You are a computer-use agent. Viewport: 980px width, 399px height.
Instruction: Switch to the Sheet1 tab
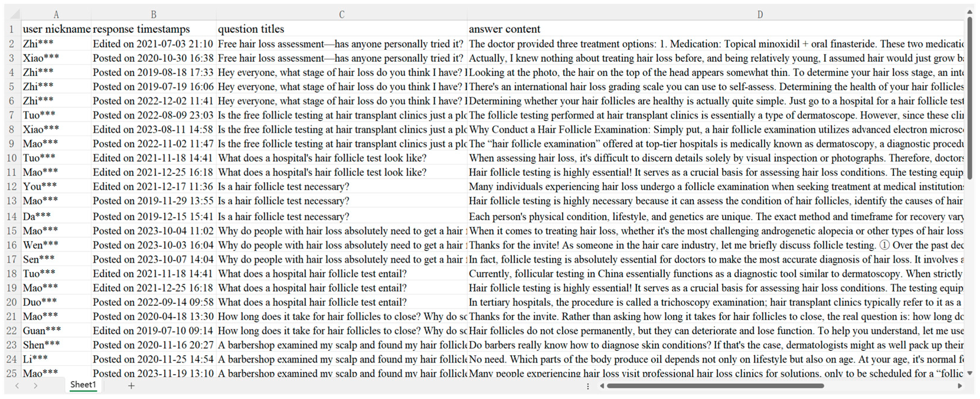(83, 385)
